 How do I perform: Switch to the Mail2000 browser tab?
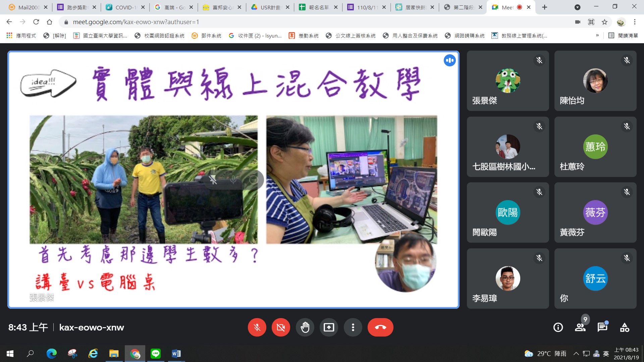pos(29,7)
